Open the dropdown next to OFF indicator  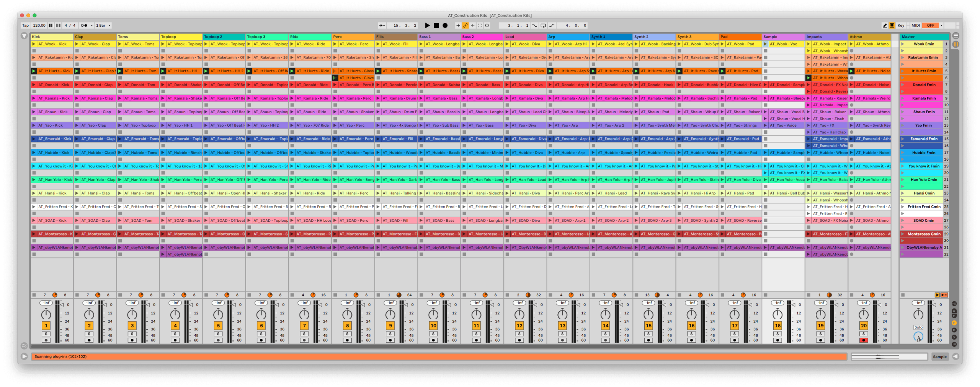pos(941,26)
